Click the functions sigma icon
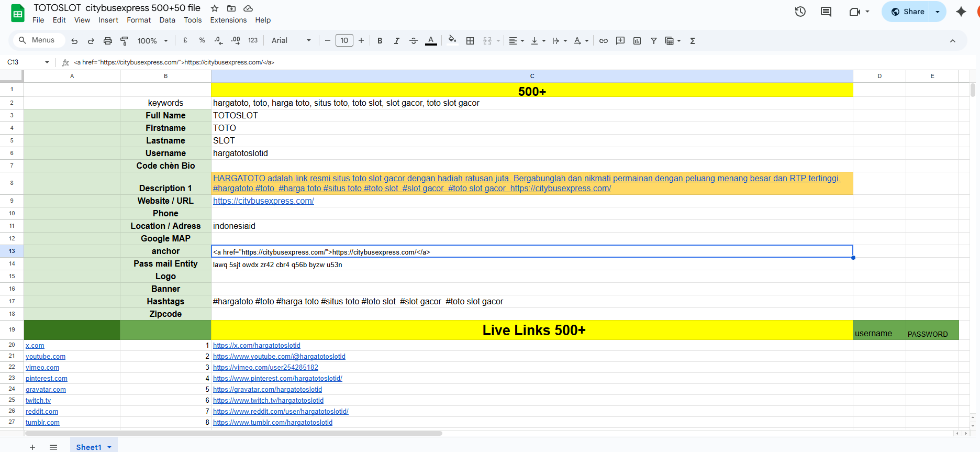This screenshot has width=980, height=452. pos(693,41)
